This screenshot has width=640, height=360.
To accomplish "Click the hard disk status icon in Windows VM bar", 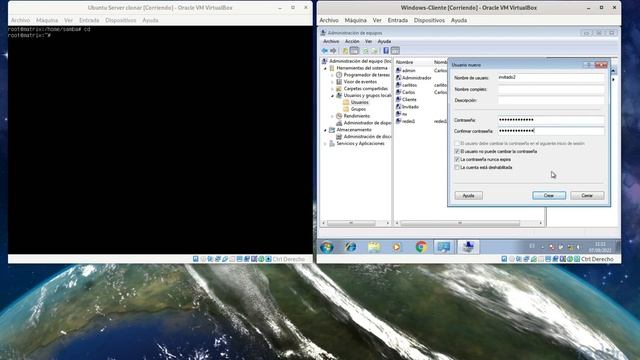I will click(504, 259).
